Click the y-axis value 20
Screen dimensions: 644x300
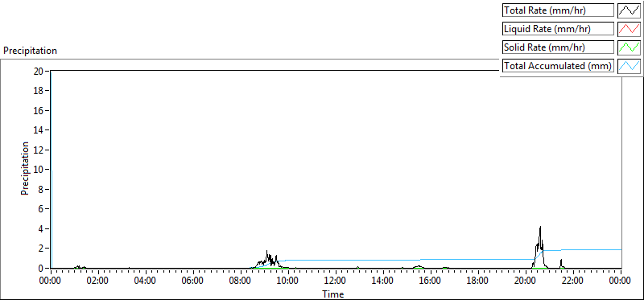tap(39, 71)
